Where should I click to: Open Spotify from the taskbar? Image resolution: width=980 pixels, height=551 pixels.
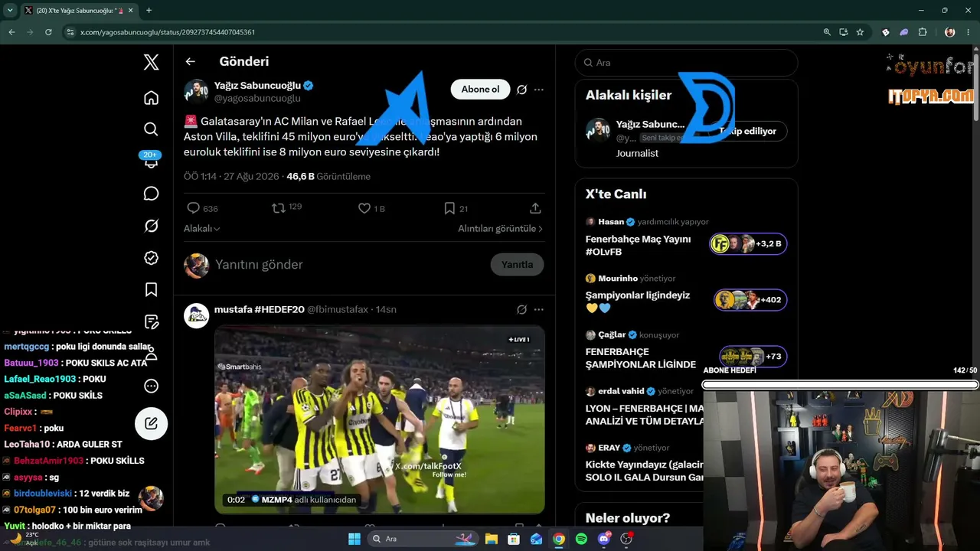[x=581, y=539]
